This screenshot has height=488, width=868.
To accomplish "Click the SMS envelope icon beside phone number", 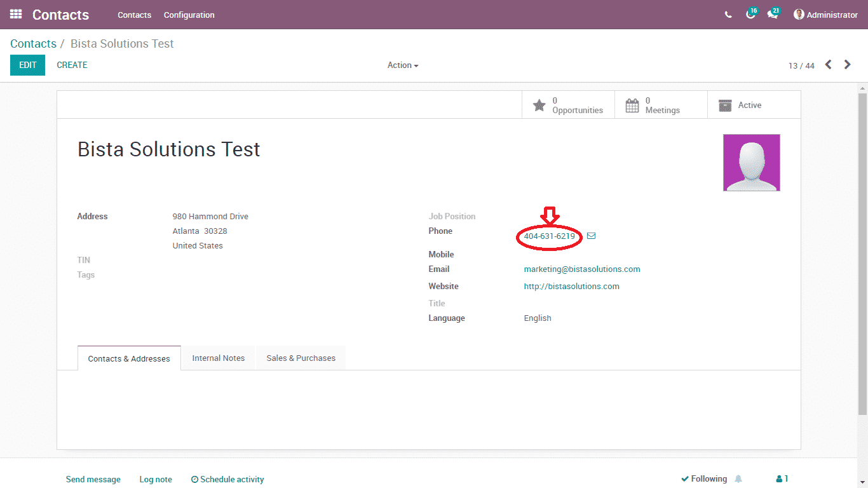I will [x=591, y=236].
